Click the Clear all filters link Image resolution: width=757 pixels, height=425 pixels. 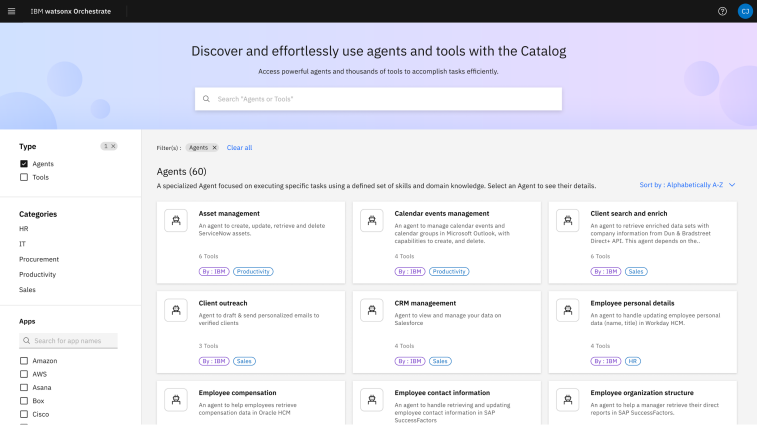[x=239, y=147]
